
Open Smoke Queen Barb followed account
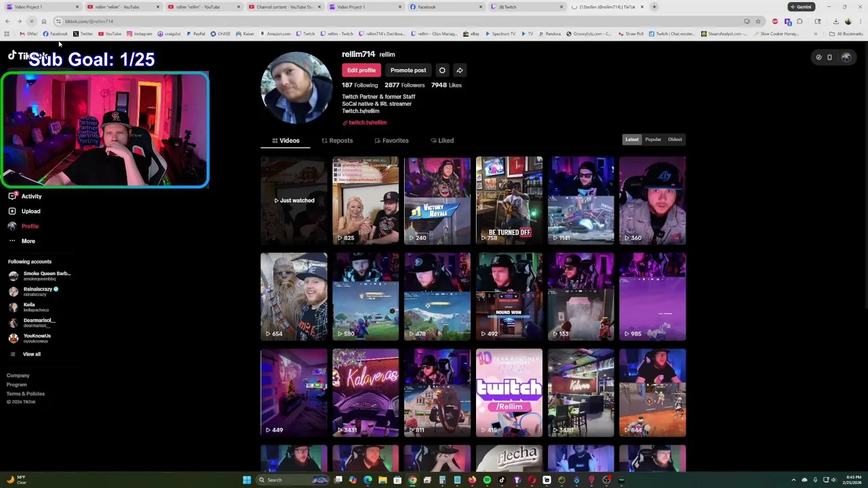pos(39,276)
